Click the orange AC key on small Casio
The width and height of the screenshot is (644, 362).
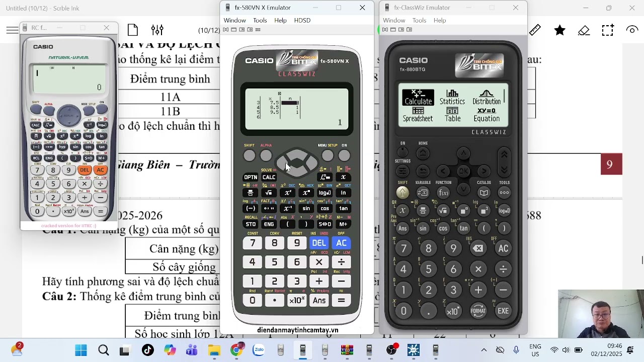tap(100, 170)
